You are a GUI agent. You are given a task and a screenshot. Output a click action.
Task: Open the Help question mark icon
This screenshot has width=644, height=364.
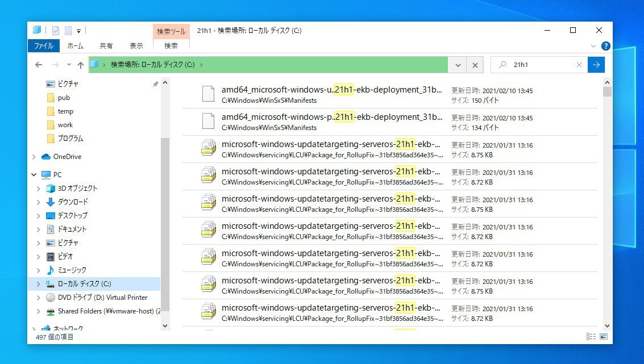[x=605, y=46]
